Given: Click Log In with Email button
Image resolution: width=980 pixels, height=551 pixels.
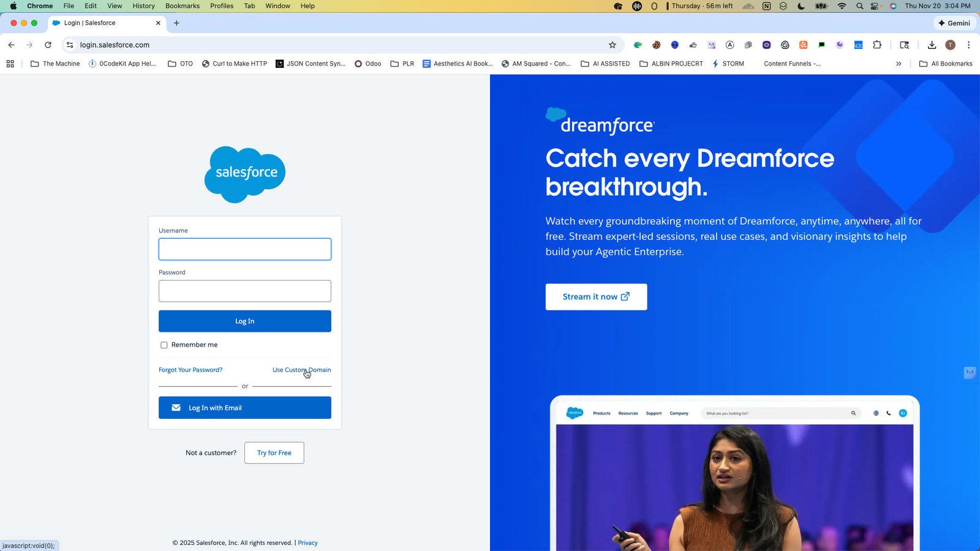Looking at the screenshot, I should (245, 408).
